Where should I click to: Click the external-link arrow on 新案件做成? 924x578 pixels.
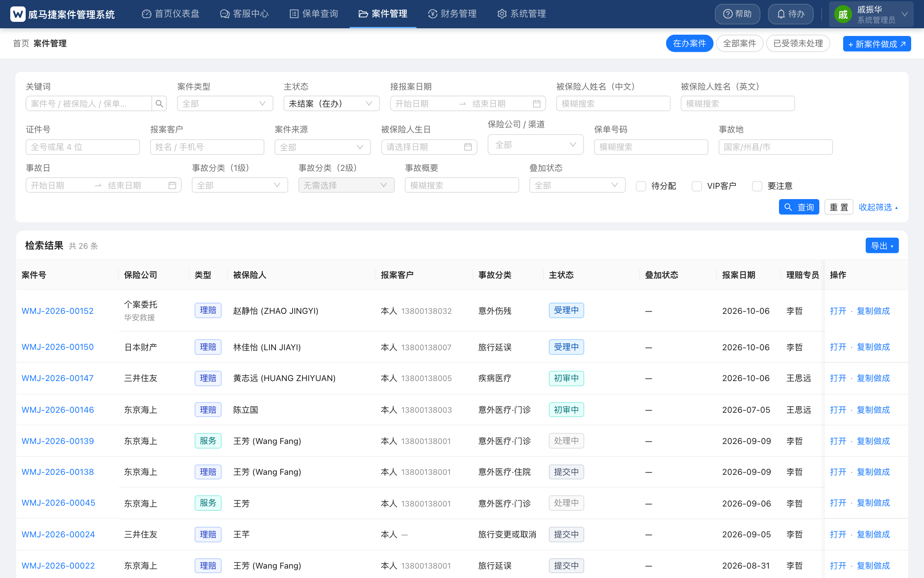coord(903,44)
